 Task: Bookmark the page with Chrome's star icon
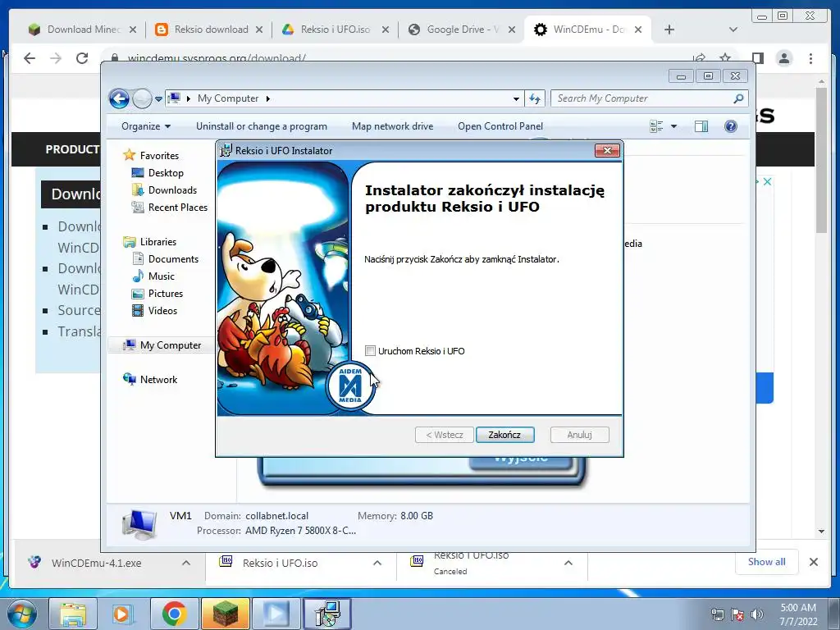pyautogui.click(x=725, y=57)
